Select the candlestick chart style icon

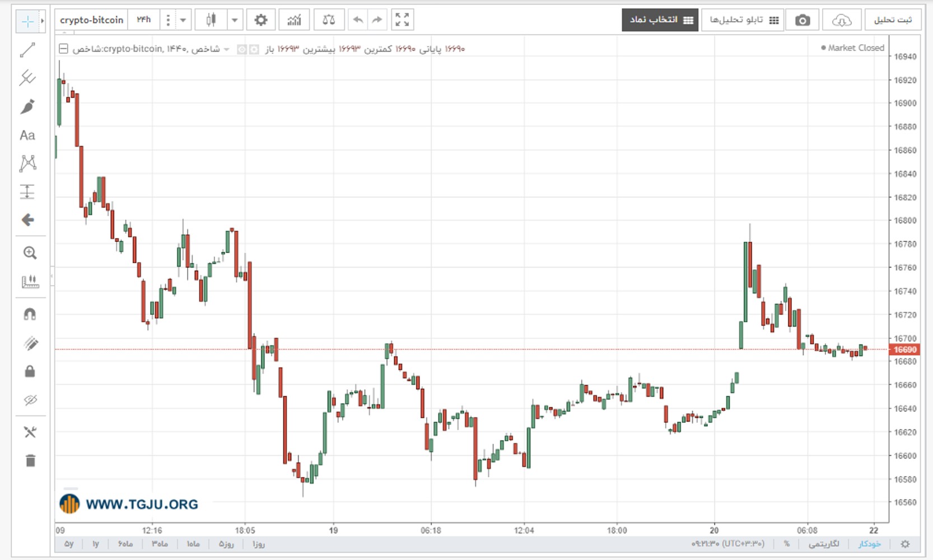click(211, 20)
